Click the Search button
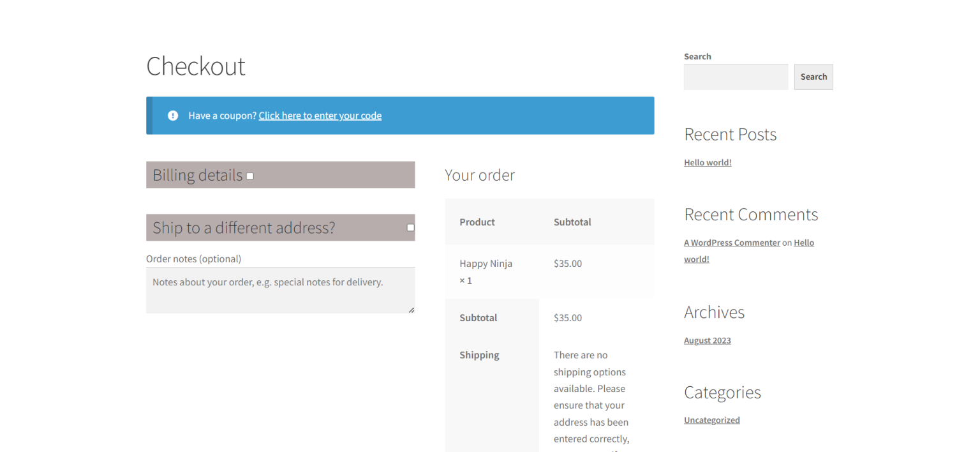Viewport: 980px width, 452px height. [x=813, y=77]
